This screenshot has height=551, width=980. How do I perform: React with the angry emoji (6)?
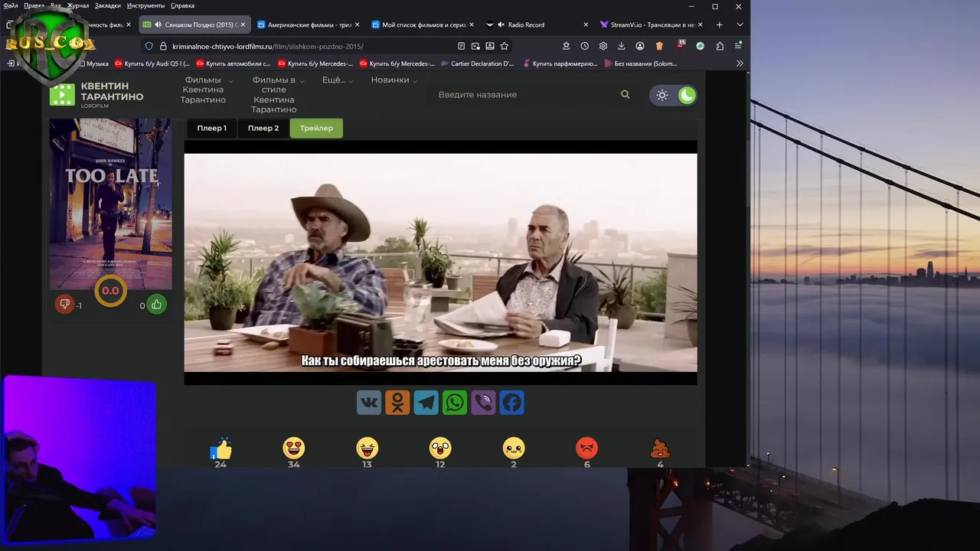(587, 448)
